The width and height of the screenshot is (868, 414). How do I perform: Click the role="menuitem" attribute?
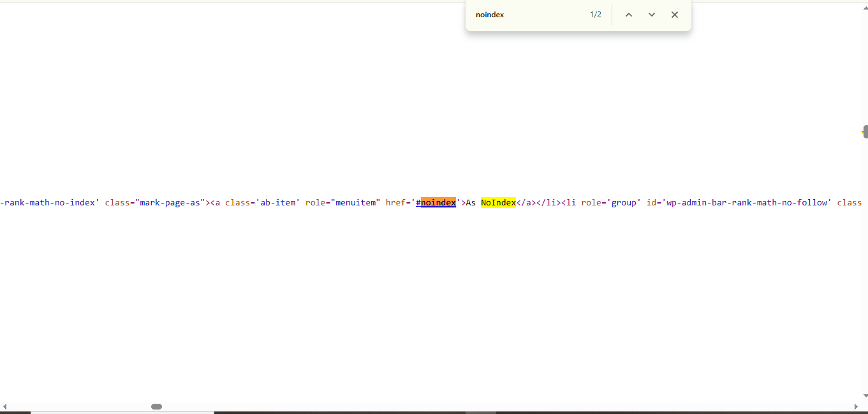click(343, 203)
